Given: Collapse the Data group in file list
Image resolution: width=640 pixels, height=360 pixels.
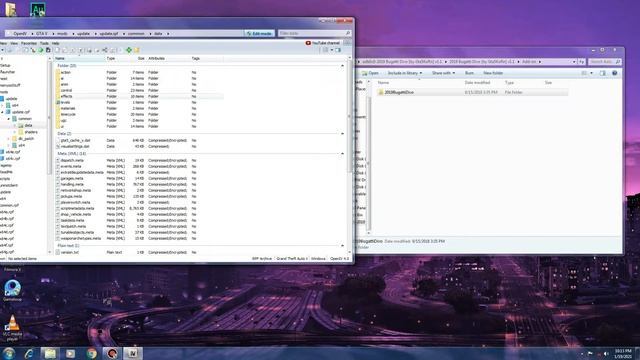Looking at the screenshot, I should pos(342,133).
